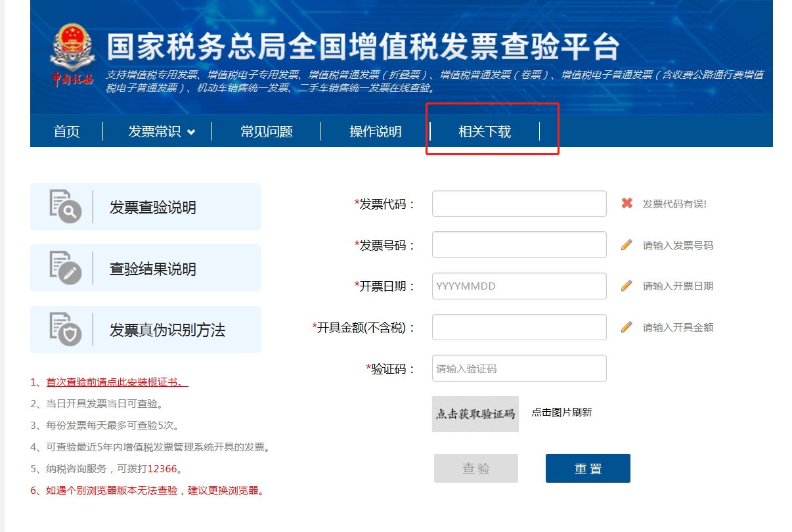Go to 操作说明 in navigation bar

375,131
